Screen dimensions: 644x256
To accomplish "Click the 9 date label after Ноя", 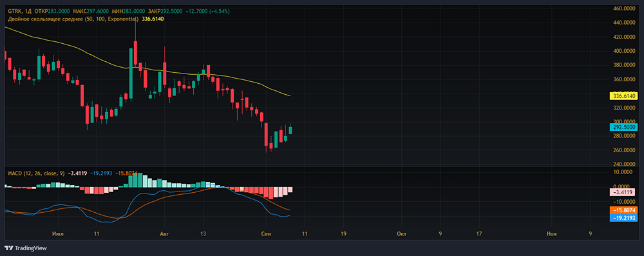I will (590, 234).
